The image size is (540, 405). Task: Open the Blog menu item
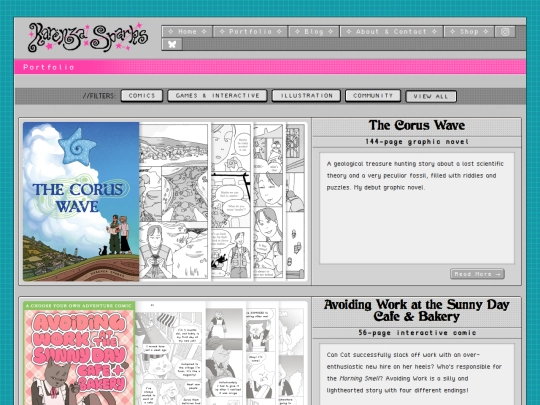(314, 32)
